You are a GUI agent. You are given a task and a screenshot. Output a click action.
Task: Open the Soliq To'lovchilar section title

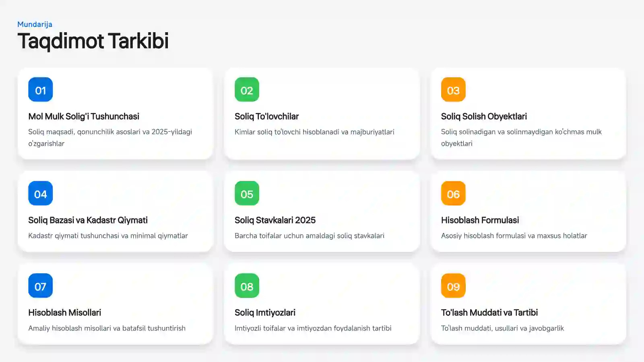click(266, 116)
